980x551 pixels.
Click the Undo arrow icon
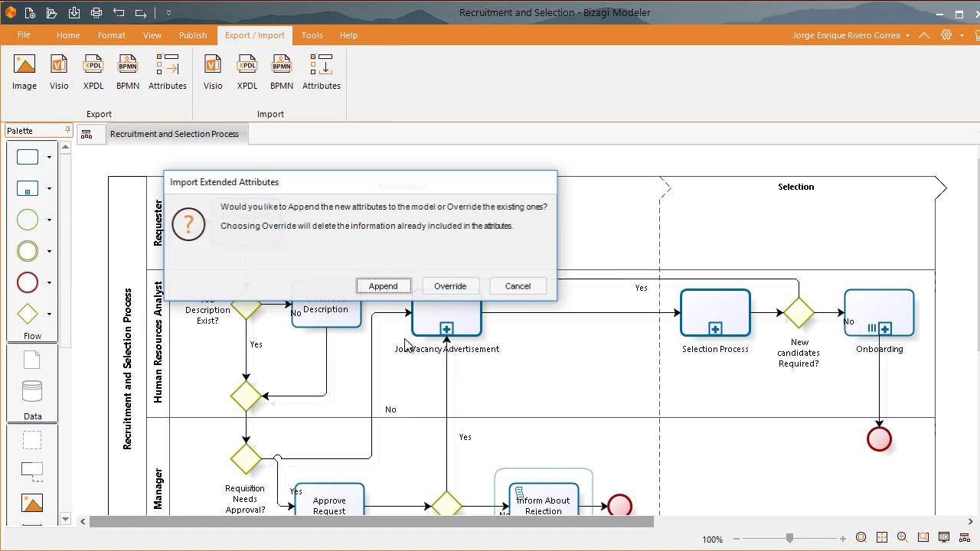click(119, 12)
